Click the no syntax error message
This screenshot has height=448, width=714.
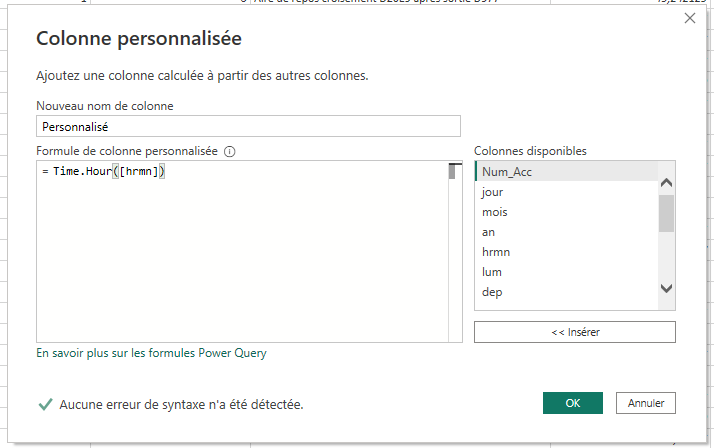click(181, 404)
